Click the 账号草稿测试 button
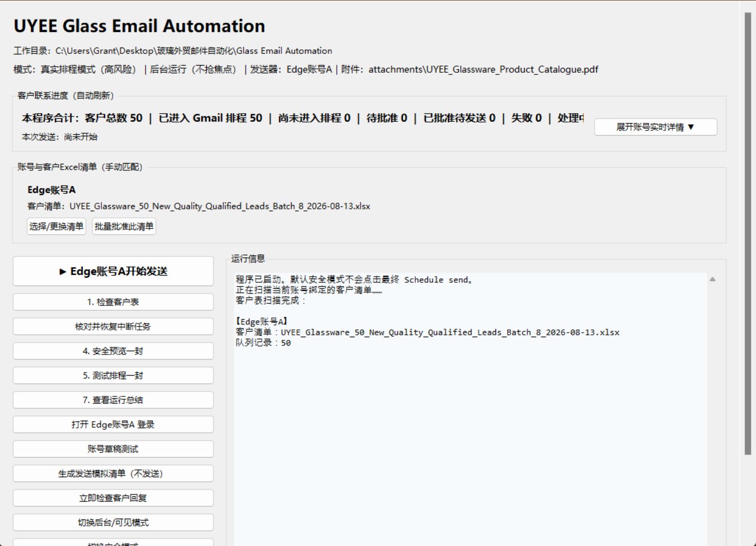The image size is (756, 546). click(x=113, y=449)
